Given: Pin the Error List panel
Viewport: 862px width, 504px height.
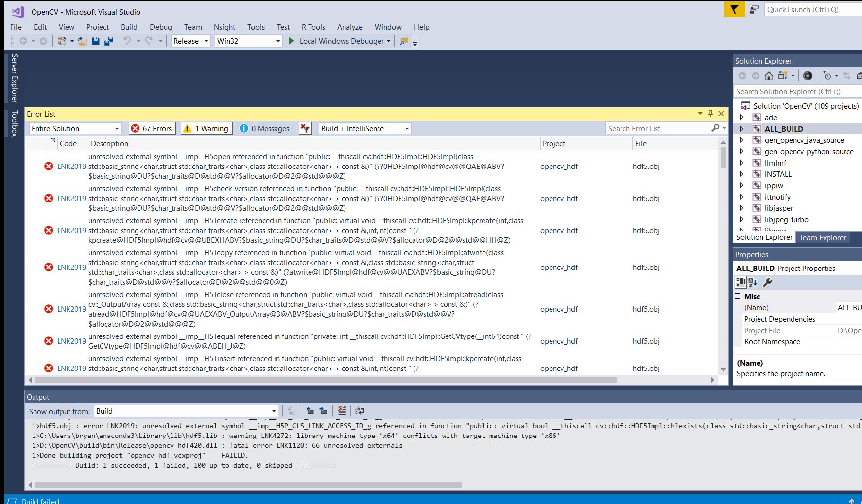Looking at the screenshot, I should (710, 114).
